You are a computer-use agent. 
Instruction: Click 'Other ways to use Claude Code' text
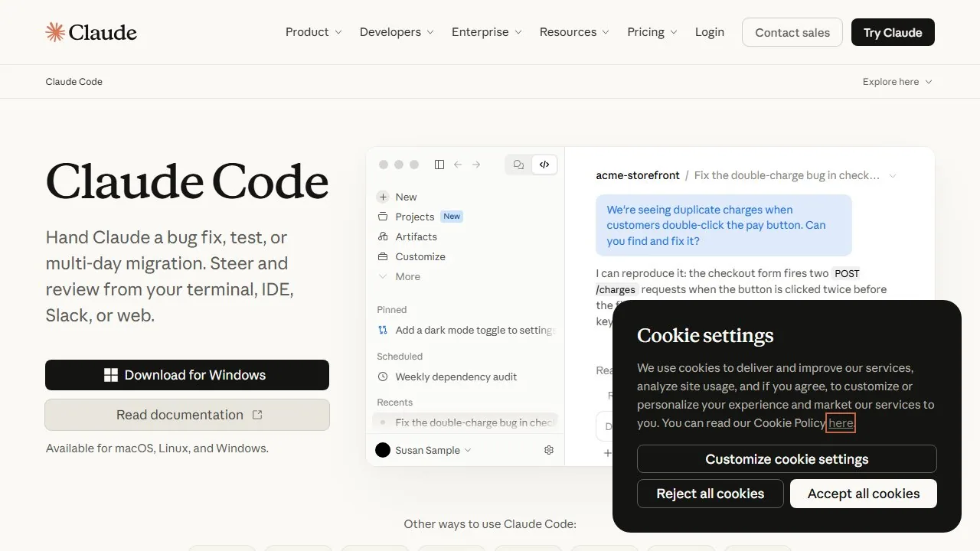point(490,524)
